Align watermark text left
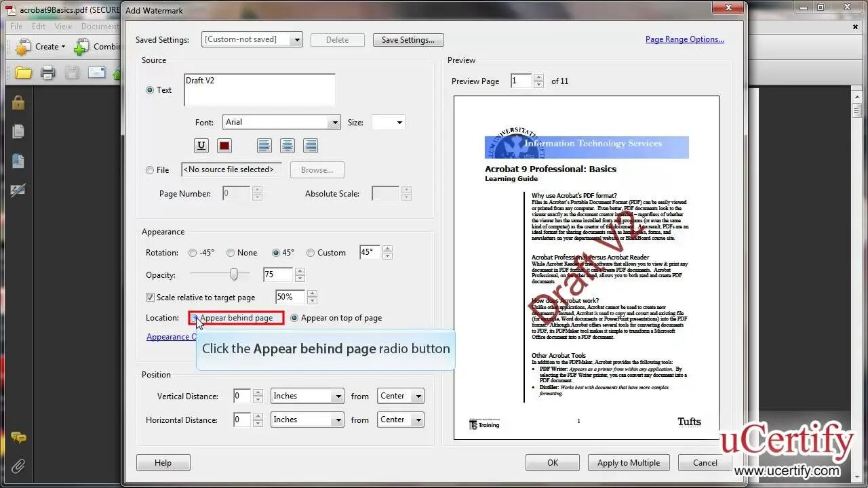Image resolution: width=868 pixels, height=488 pixels. pos(264,146)
